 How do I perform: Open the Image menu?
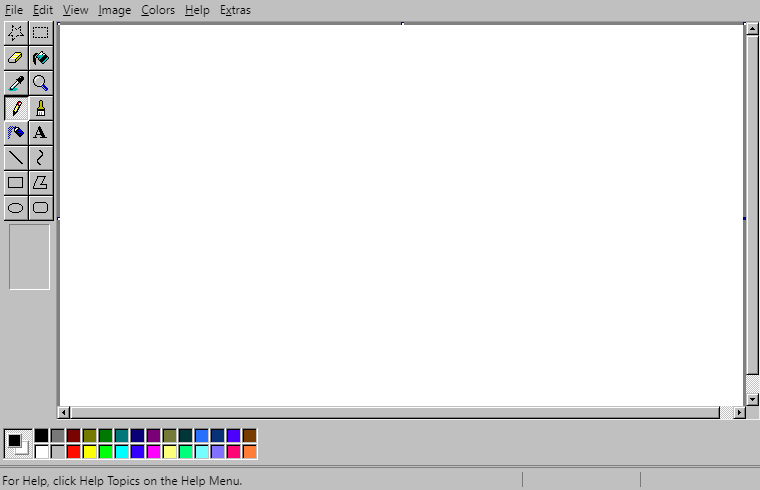114,10
